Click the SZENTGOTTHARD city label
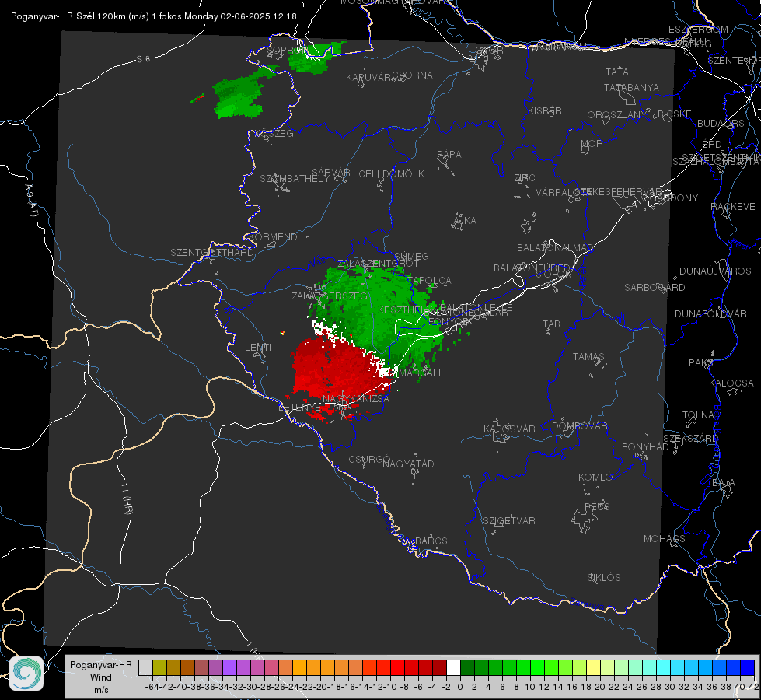 tap(212, 253)
